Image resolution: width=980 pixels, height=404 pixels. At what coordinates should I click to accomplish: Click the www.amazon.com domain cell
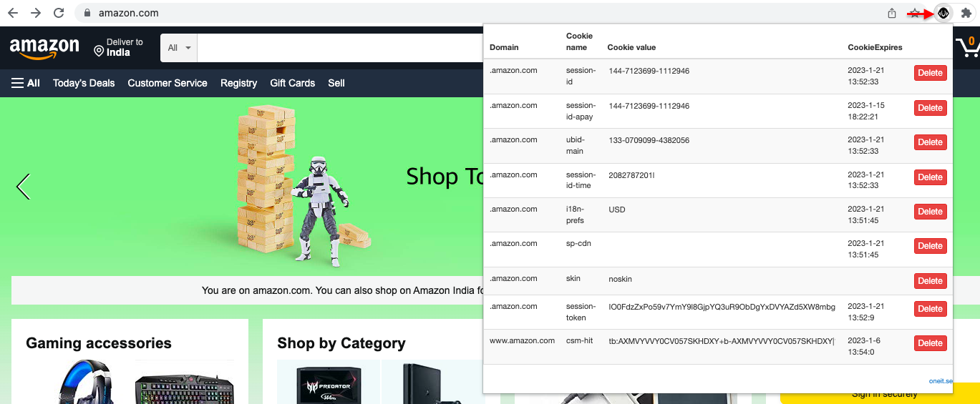tap(522, 340)
